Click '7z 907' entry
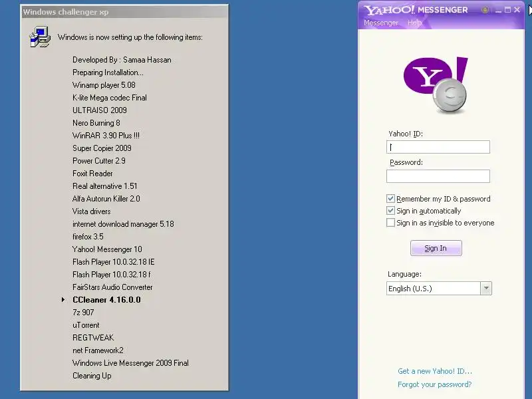 tap(83, 313)
